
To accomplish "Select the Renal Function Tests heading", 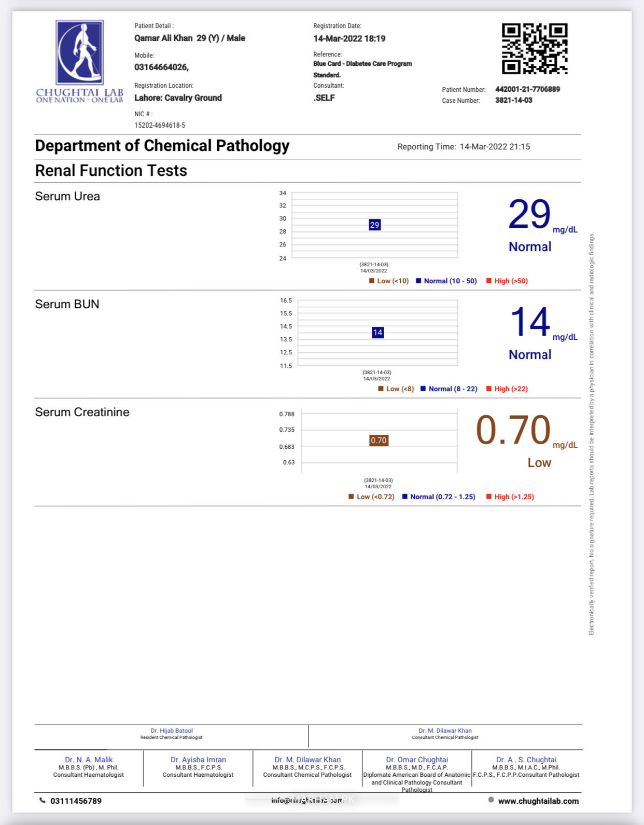I will coord(111,171).
